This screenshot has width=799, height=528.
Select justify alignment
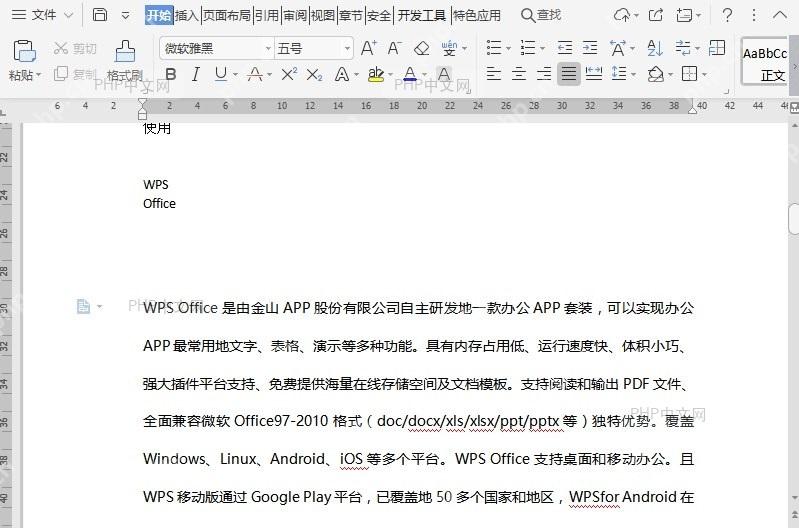coord(569,74)
